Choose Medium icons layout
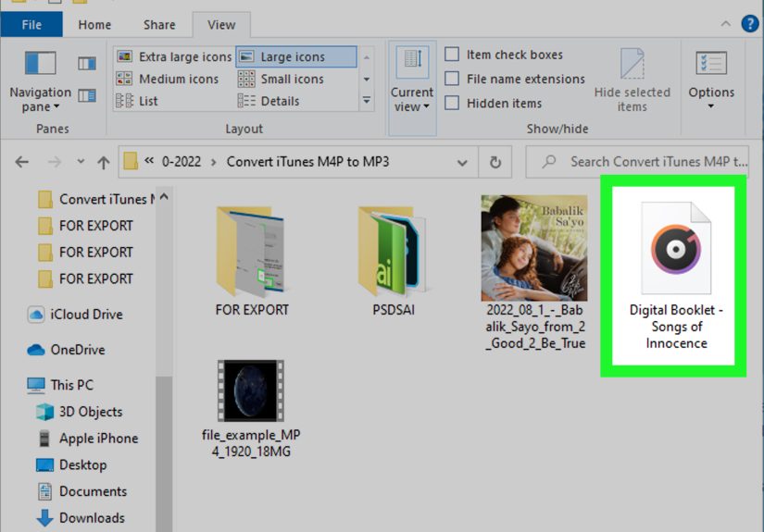The height and width of the screenshot is (532, 764). click(169, 79)
